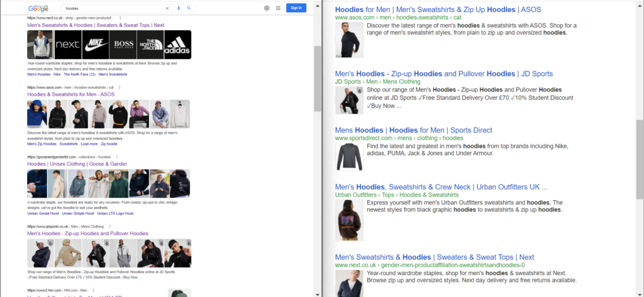Open the Unisex Simple Hood sitelink
Image resolution: width=644 pixels, height=297 pixels.
pos(77,213)
